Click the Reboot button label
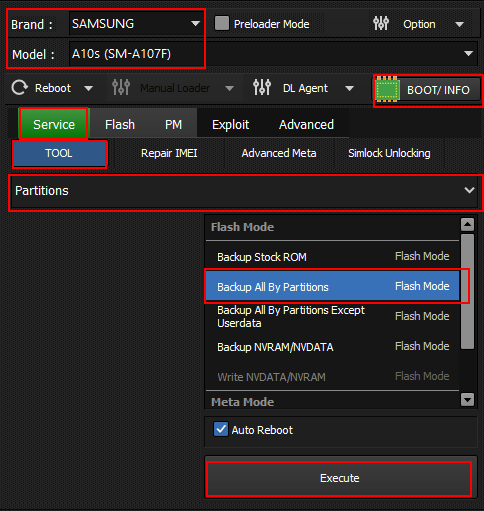This screenshot has width=484, height=511. 53,88
